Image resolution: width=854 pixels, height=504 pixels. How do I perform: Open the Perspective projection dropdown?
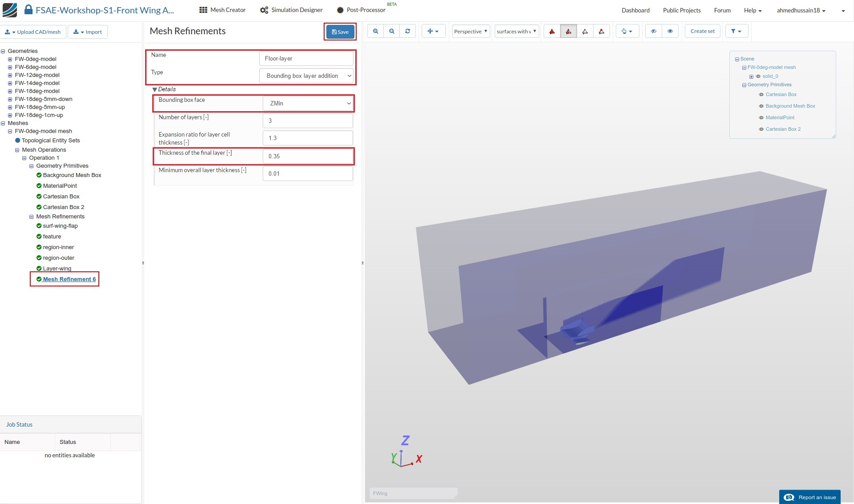click(470, 31)
